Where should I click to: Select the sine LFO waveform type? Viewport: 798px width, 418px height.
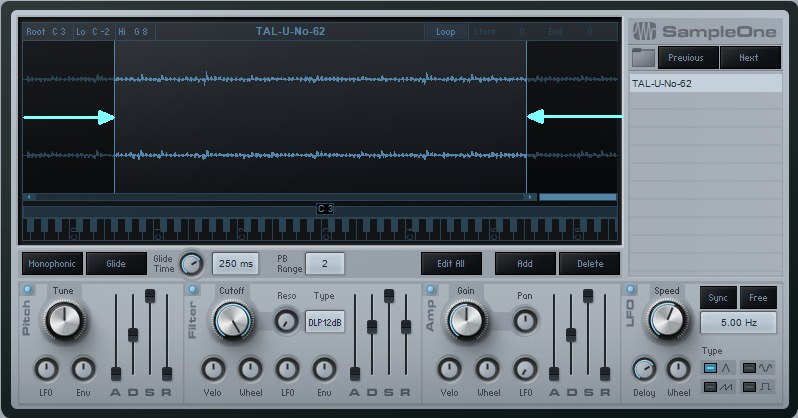coord(757,368)
